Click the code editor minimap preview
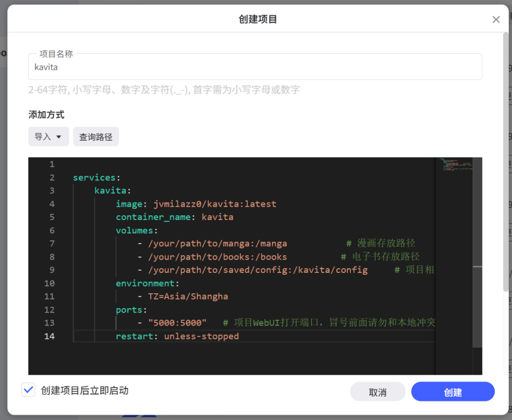Screen dimensions: 512x420 point(453,165)
